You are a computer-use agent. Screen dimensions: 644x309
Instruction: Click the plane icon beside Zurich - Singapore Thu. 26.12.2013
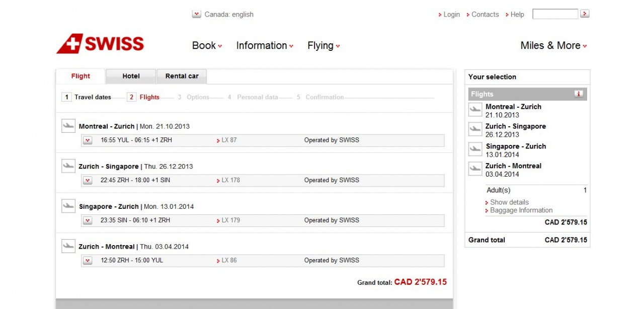coord(68,166)
